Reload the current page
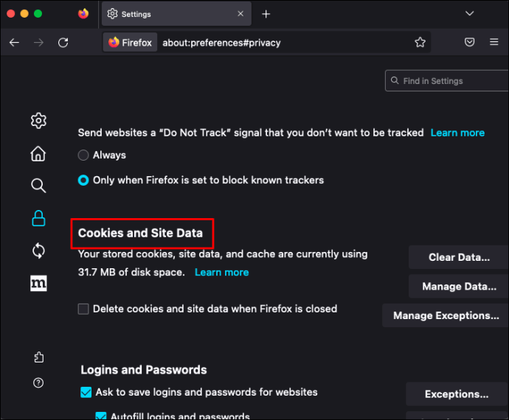The image size is (509, 420). pyautogui.click(x=63, y=43)
